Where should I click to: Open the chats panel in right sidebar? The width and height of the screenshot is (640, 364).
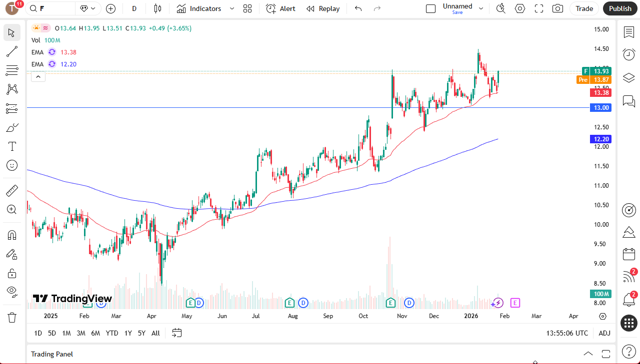(x=628, y=101)
